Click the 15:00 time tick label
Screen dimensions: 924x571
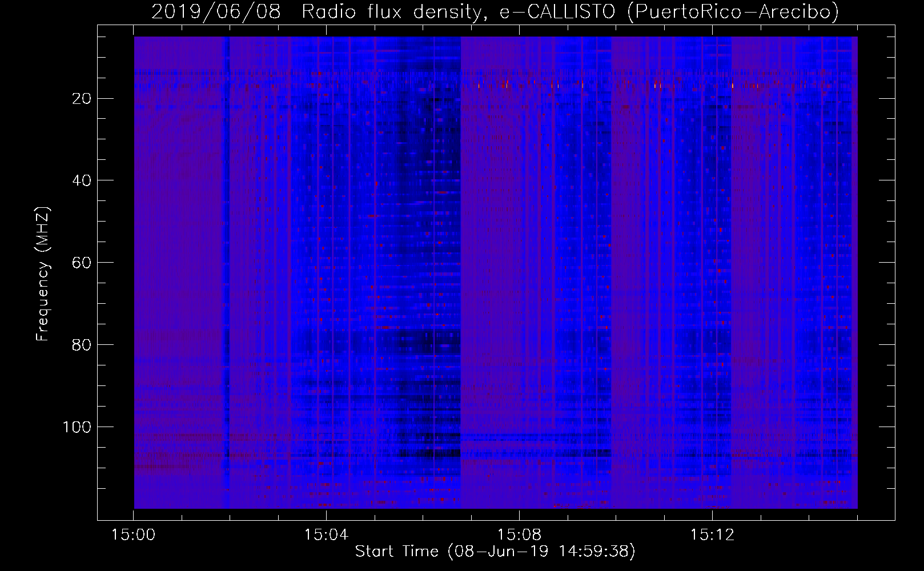[x=134, y=535]
